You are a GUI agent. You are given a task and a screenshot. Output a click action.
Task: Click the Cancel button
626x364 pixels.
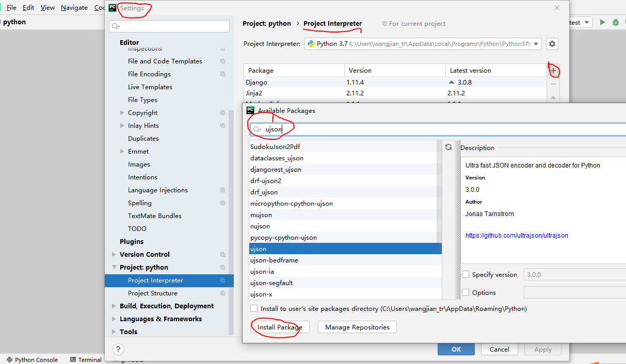point(500,349)
